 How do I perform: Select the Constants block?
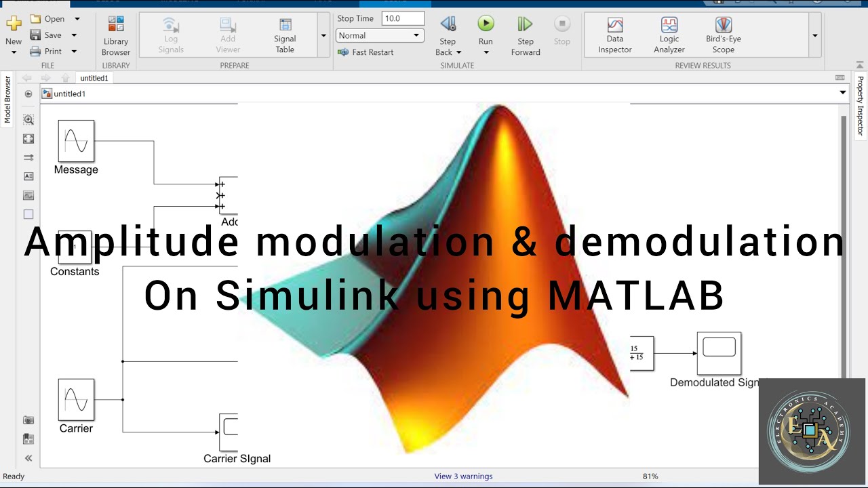click(75, 247)
